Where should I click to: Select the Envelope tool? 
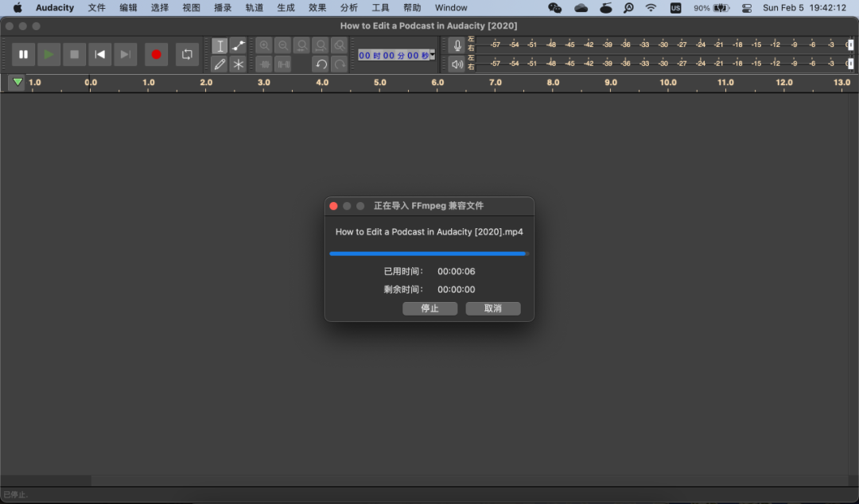[x=238, y=46]
